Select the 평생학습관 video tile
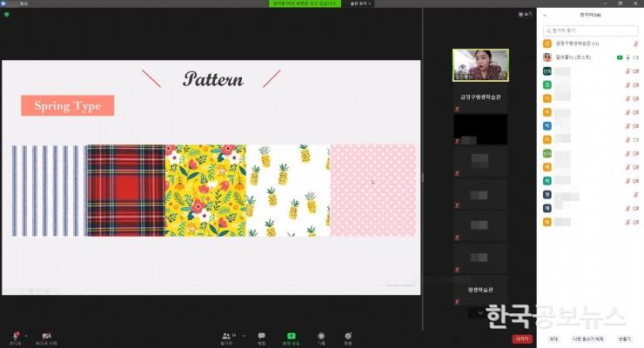The image size is (644, 348). point(480,290)
